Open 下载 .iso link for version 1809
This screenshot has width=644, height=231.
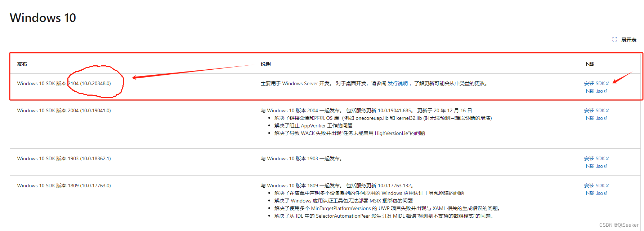596,193
